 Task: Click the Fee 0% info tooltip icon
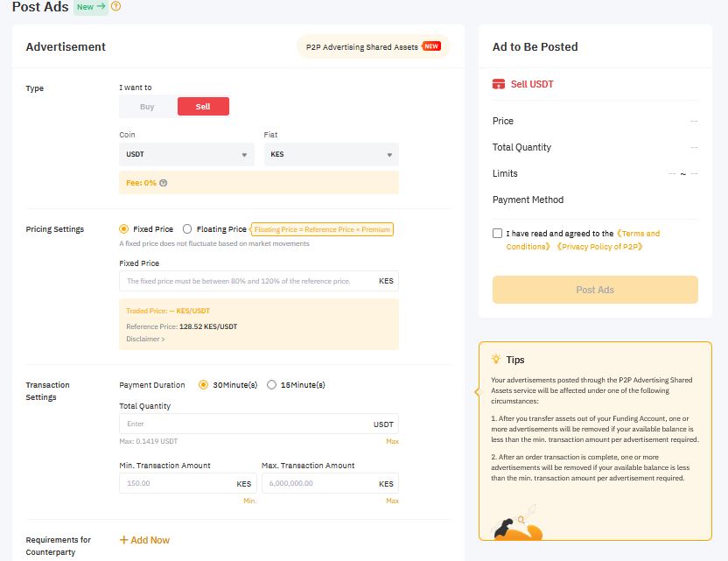coord(164,183)
